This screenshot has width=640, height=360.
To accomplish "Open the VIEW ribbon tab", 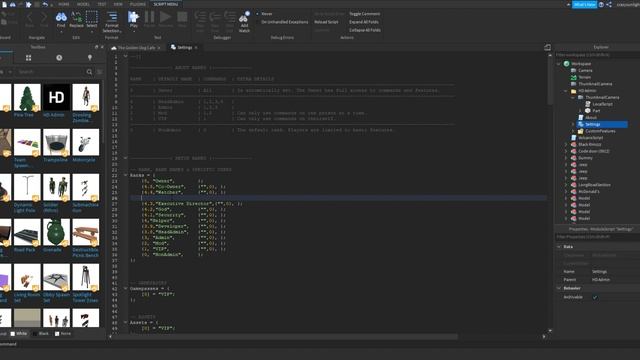I will pyautogui.click(x=118, y=4).
